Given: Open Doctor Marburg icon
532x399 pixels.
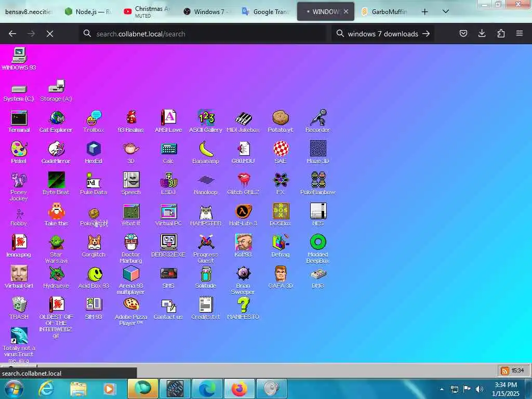Looking at the screenshot, I should 131,249.
